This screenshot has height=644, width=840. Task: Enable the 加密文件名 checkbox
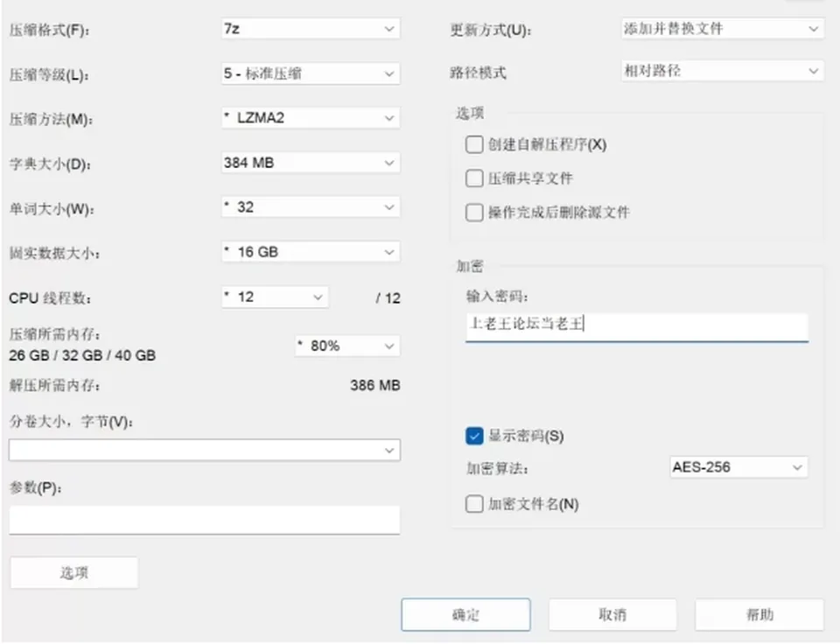click(x=474, y=504)
